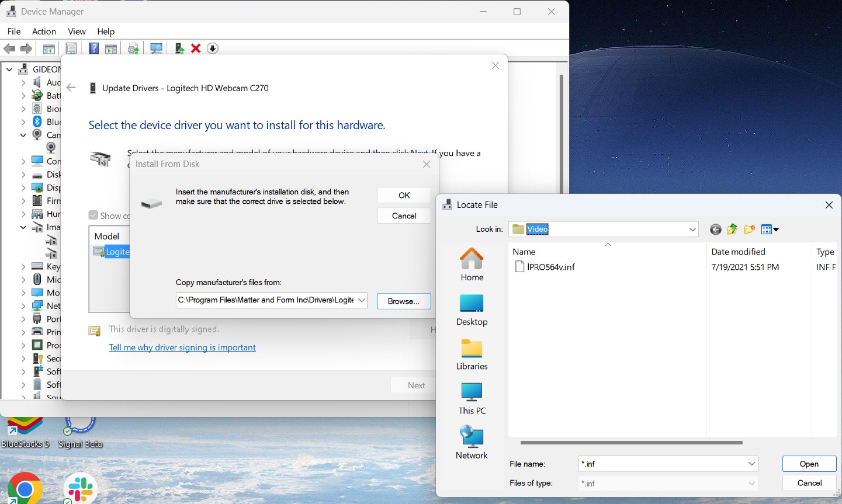Select Desktop in the Locate File places bar

[x=472, y=310]
